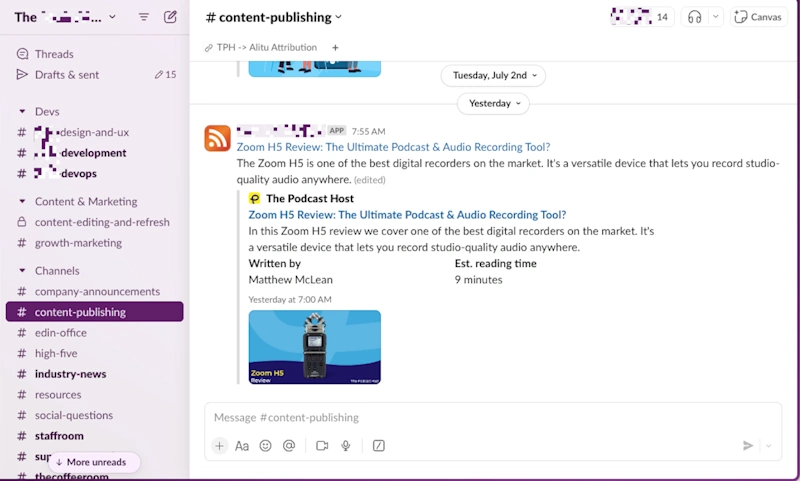
Task: Send message with arrow icon
Action: coord(748,446)
